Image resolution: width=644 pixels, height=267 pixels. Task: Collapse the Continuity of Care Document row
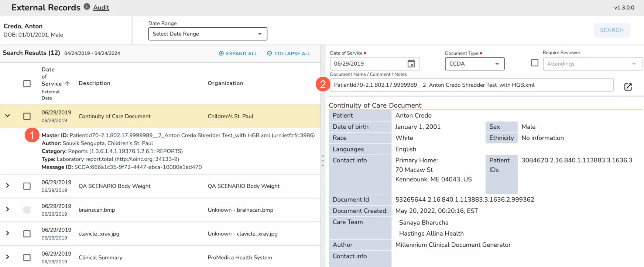pos(7,116)
